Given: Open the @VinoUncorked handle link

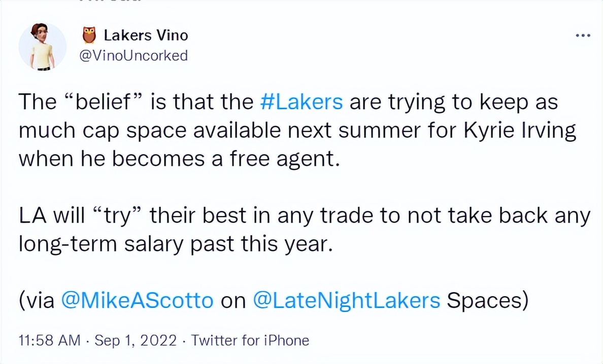Looking at the screenshot, I should click(x=134, y=55).
